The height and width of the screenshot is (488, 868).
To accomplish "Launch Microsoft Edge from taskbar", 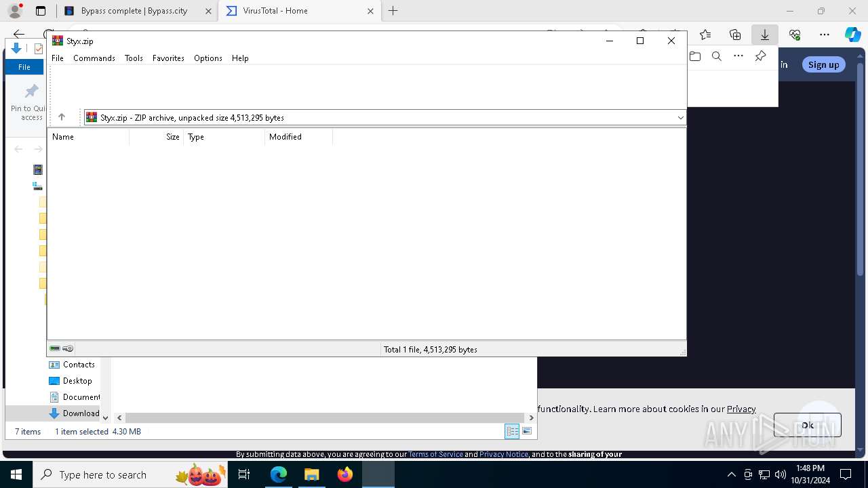I will pyautogui.click(x=279, y=474).
